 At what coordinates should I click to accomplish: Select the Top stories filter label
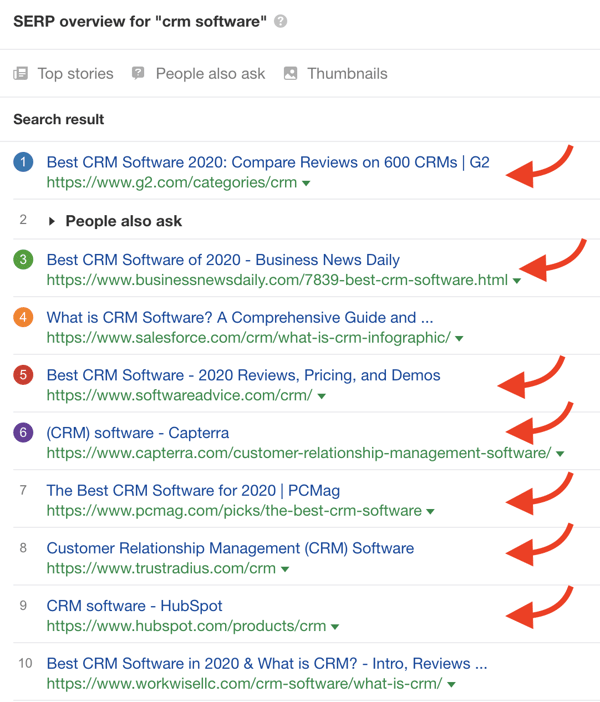[x=75, y=74]
